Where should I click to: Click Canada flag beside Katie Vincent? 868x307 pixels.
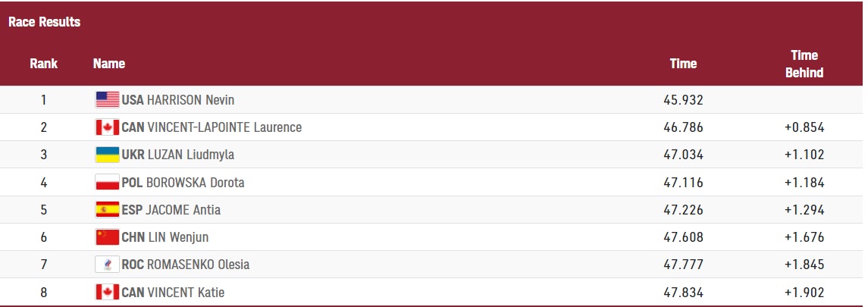click(108, 292)
